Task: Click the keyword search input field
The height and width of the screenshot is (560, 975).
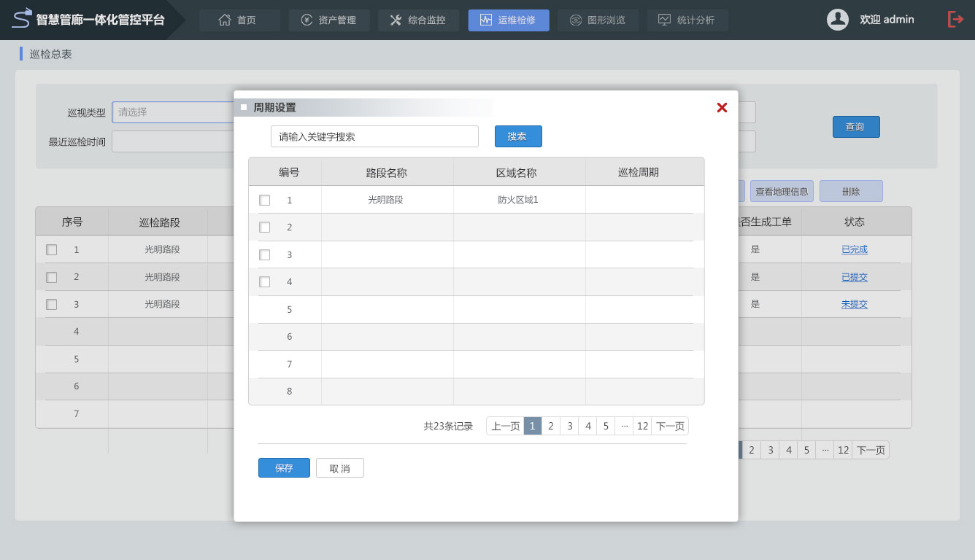Action: click(x=374, y=136)
